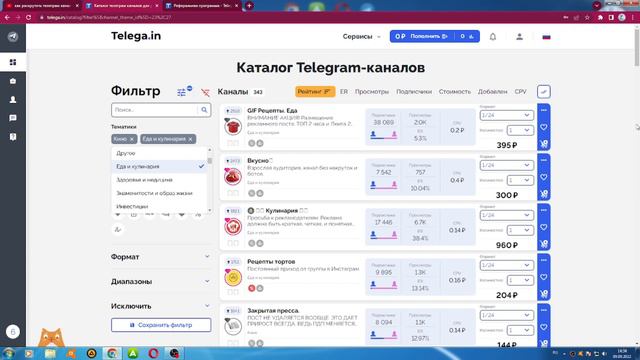
Task: Remove the Кино topic tag
Action: (x=131, y=139)
